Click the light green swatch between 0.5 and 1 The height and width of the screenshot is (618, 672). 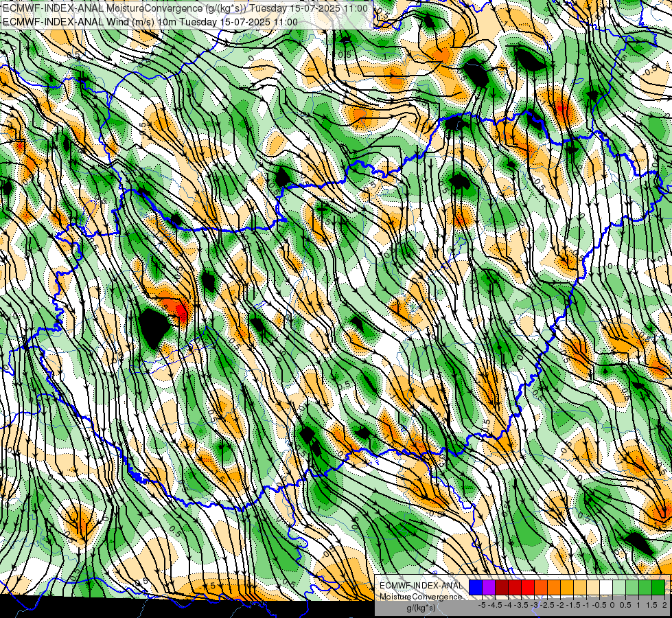point(632,587)
